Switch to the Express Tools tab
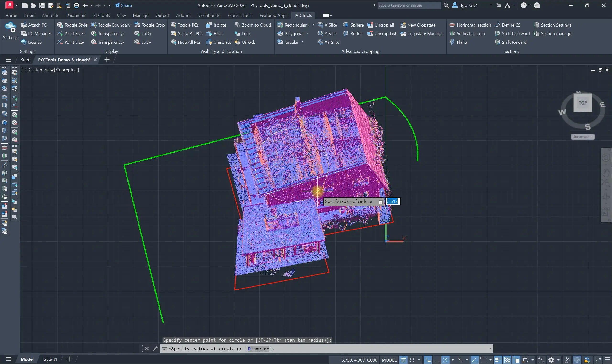Image resolution: width=612 pixels, height=364 pixels. coord(240,16)
